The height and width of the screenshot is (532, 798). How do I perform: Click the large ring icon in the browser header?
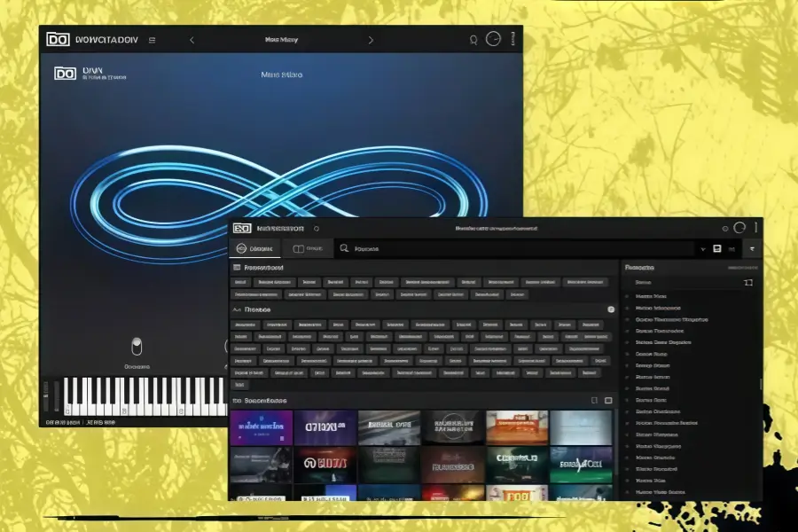click(x=739, y=228)
